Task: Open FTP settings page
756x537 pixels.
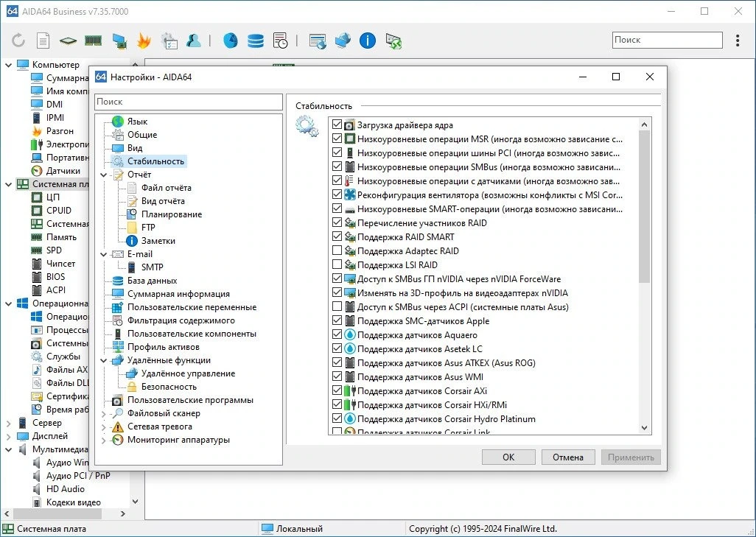Action: click(x=148, y=228)
